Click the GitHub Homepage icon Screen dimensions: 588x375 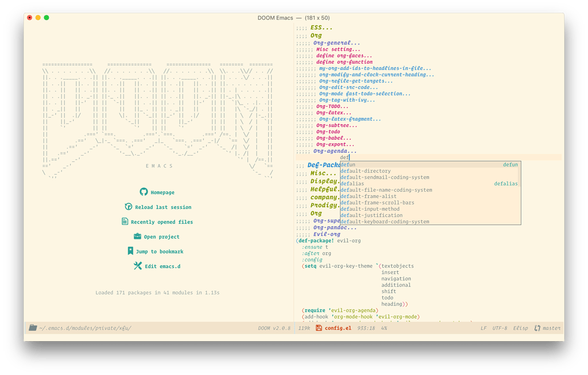tap(143, 192)
